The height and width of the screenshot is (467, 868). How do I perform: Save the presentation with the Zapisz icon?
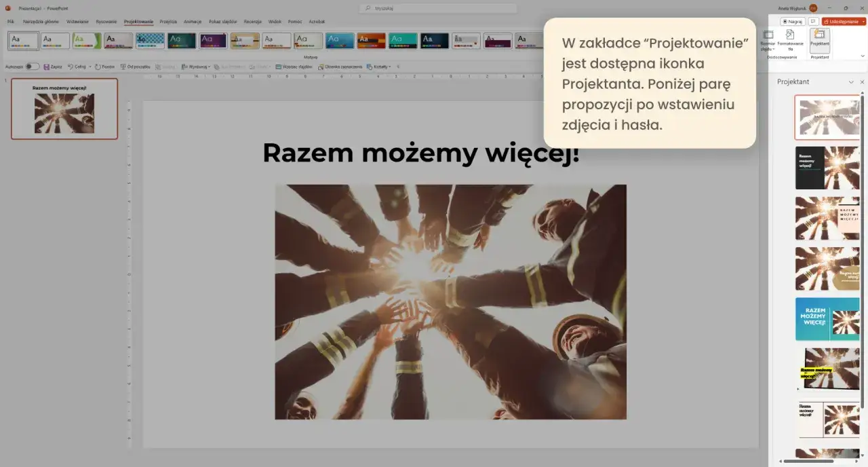click(47, 66)
